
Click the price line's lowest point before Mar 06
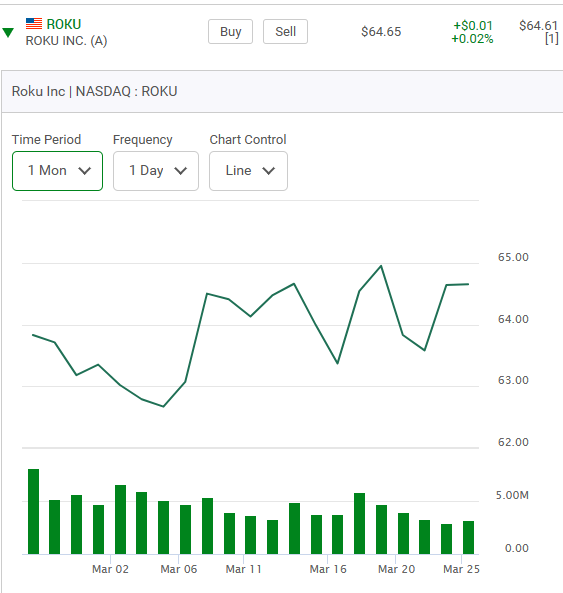click(x=163, y=407)
